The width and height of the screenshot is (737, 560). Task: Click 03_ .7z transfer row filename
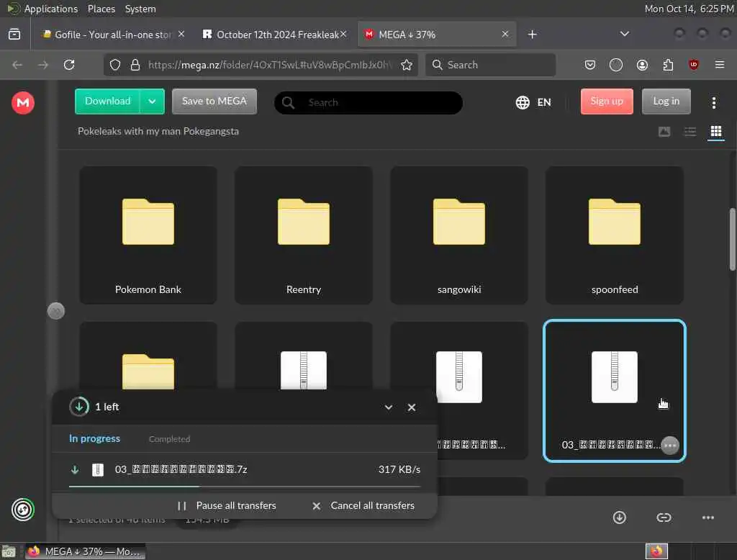[181, 469]
